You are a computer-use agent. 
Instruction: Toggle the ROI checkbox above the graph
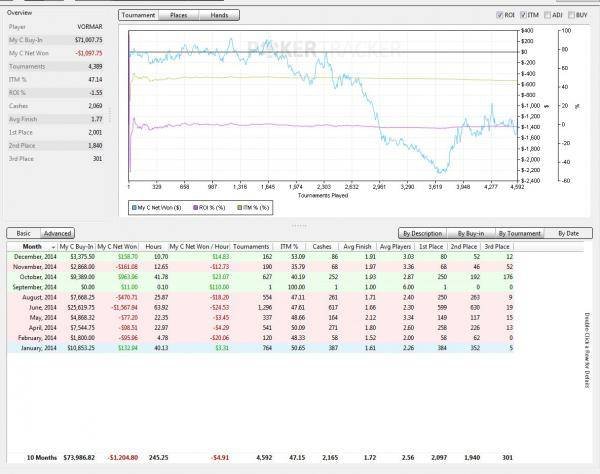pos(499,16)
